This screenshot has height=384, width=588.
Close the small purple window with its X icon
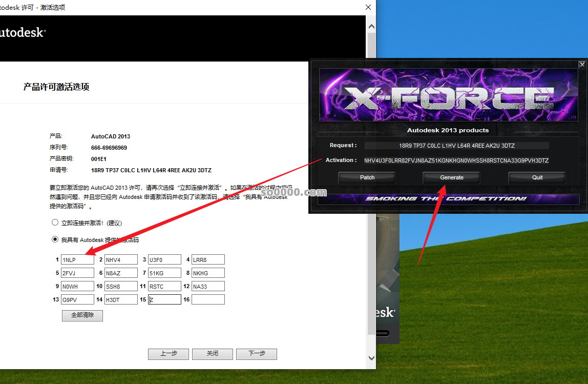click(582, 65)
